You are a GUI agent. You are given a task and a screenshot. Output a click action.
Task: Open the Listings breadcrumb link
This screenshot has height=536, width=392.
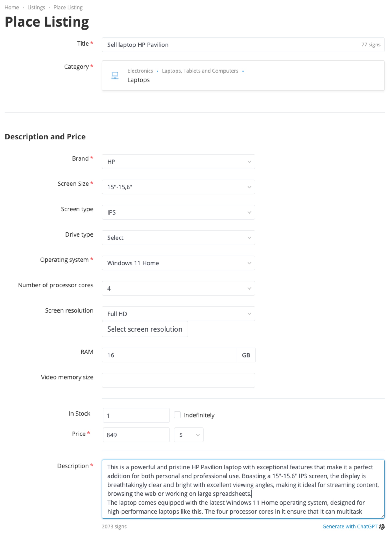[36, 7]
